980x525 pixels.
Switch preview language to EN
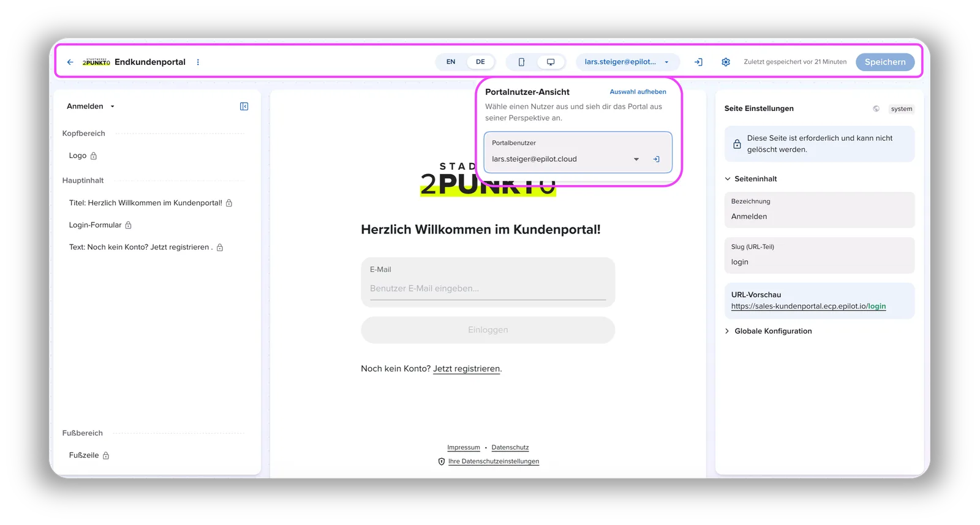[x=451, y=62]
